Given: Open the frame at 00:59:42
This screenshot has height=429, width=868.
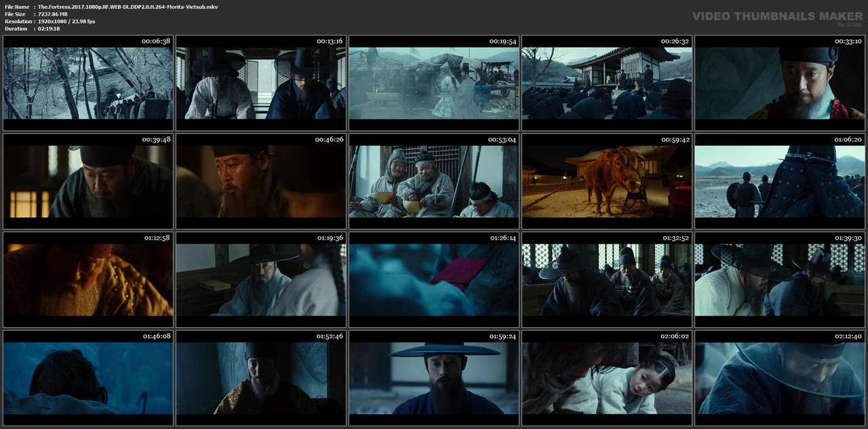Looking at the screenshot, I should click(607, 181).
